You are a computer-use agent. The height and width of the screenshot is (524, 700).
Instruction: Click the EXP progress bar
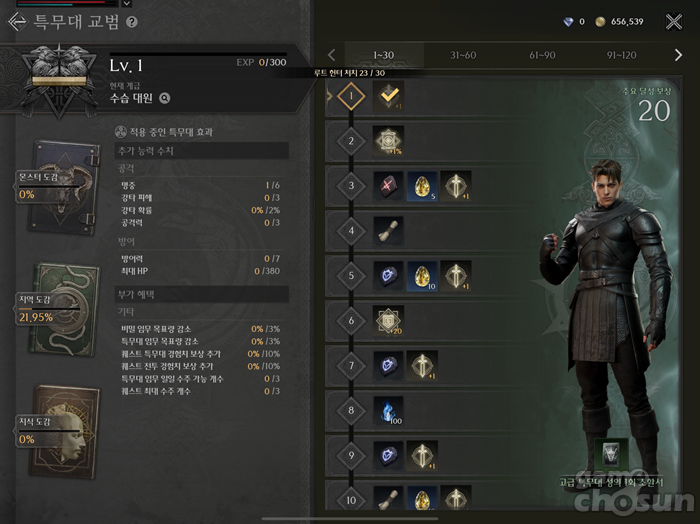(198, 54)
